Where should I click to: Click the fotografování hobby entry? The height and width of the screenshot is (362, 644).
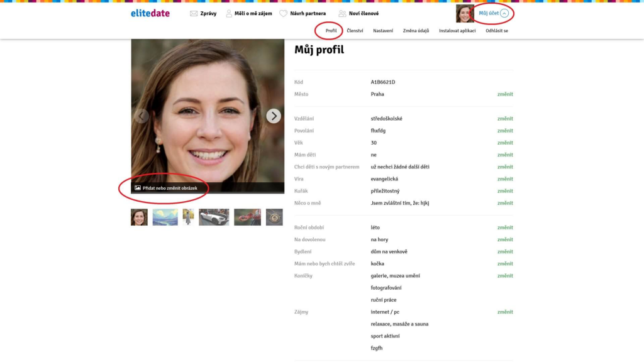(386, 288)
